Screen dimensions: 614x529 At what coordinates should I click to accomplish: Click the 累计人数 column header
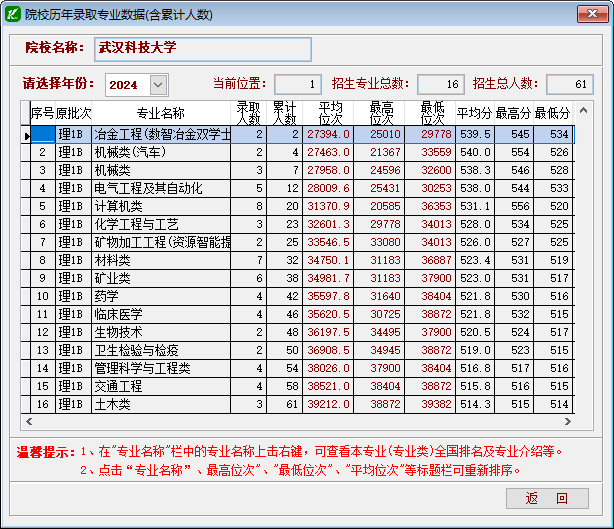tap(285, 114)
